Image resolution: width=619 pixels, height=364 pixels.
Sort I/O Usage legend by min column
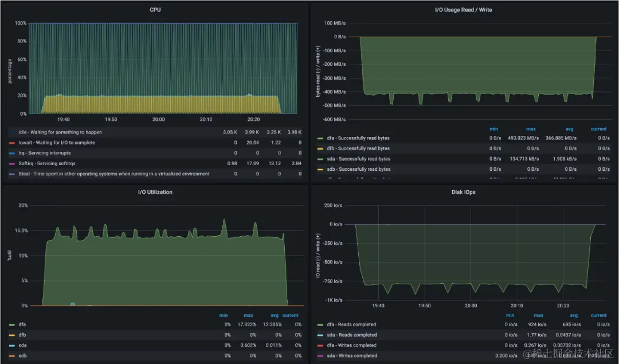(x=494, y=129)
